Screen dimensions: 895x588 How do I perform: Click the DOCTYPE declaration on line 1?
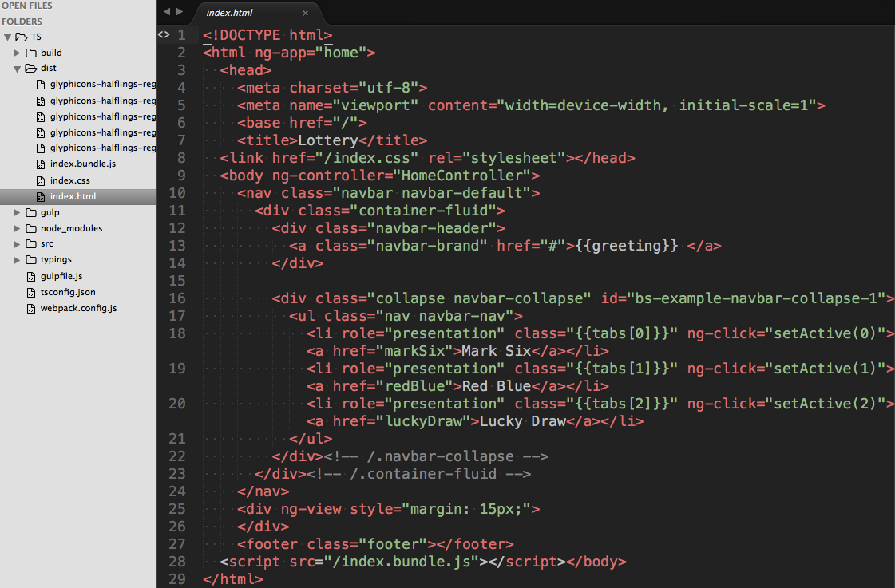[x=267, y=35]
